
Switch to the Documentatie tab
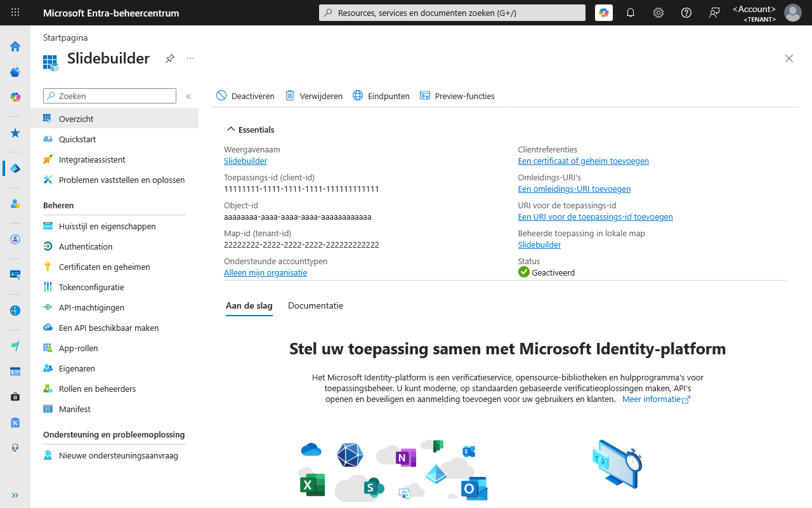(315, 305)
